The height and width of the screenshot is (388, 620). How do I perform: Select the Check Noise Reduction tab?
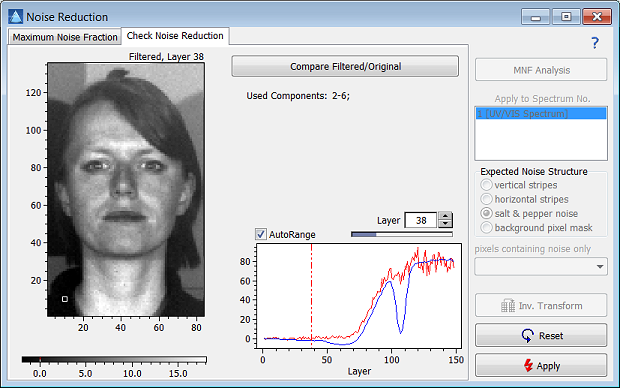click(x=175, y=36)
